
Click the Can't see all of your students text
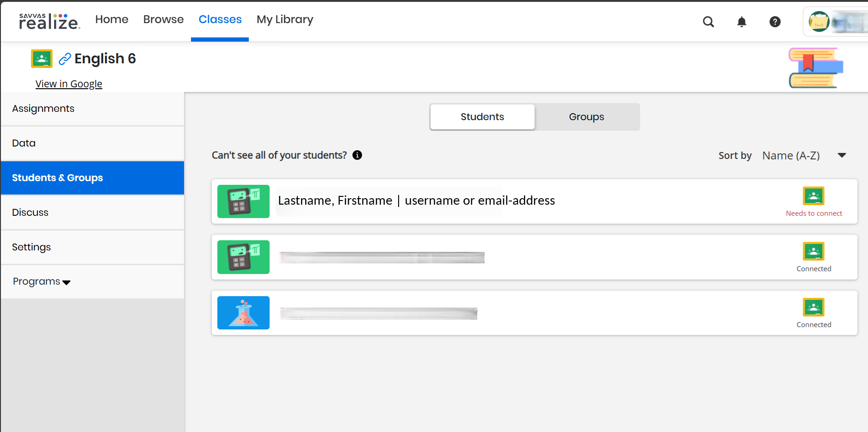click(x=279, y=155)
